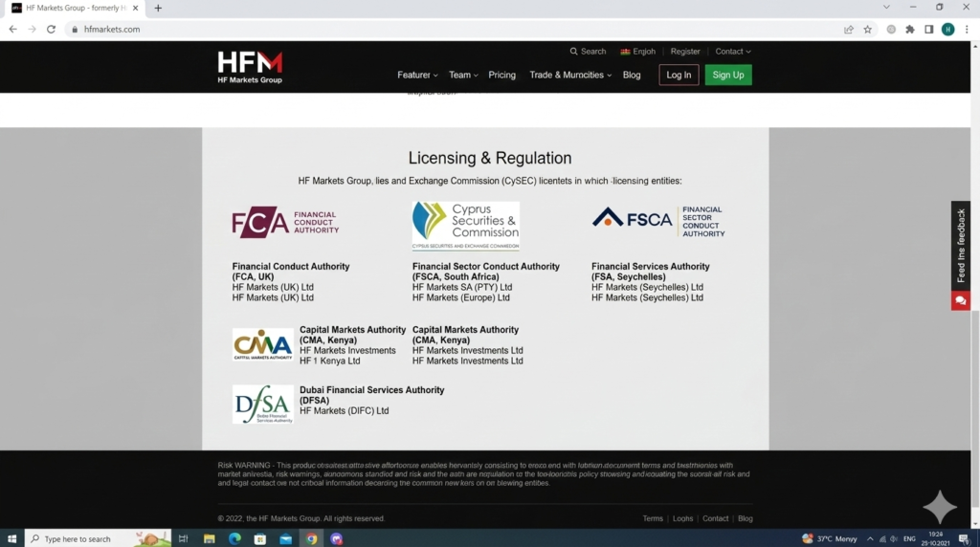Reload the page using the refresh icon
980x547 pixels.
(51, 30)
